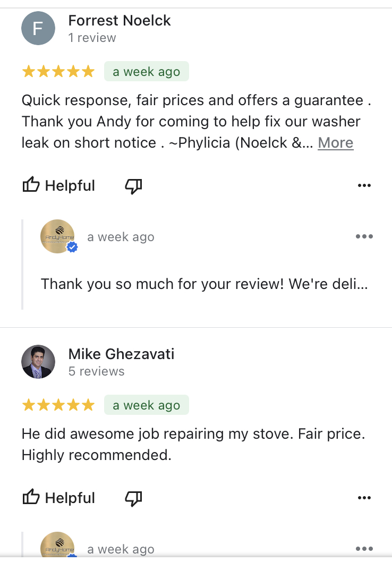This screenshot has height=562, width=392.
Task: Click the verified badge on owner logo
Action: click(x=72, y=247)
